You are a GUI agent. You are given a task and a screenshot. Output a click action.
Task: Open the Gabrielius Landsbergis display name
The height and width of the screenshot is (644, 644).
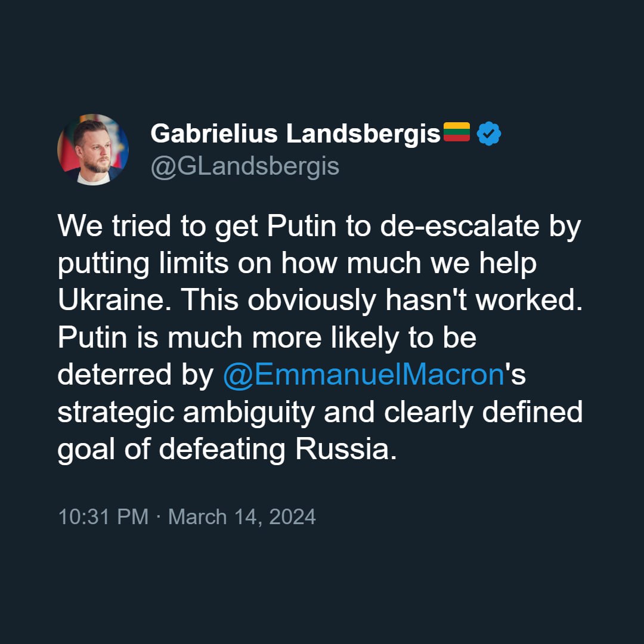pos(295,134)
